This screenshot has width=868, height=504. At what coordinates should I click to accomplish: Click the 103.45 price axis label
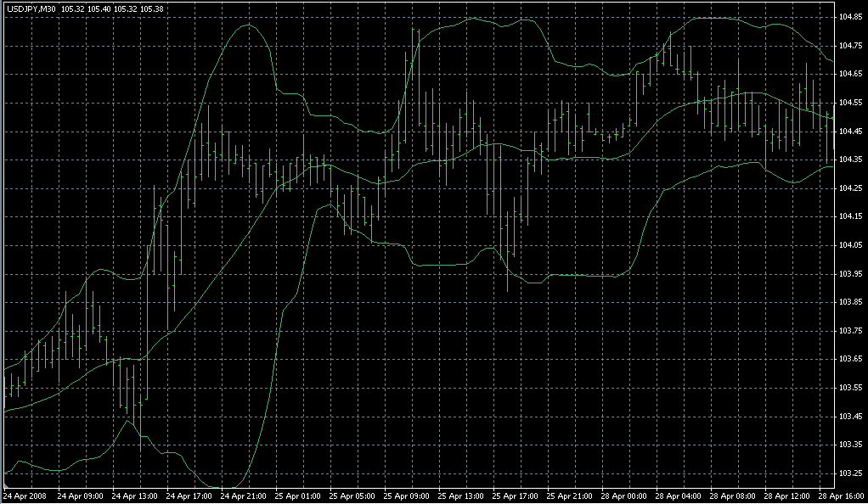850,416
